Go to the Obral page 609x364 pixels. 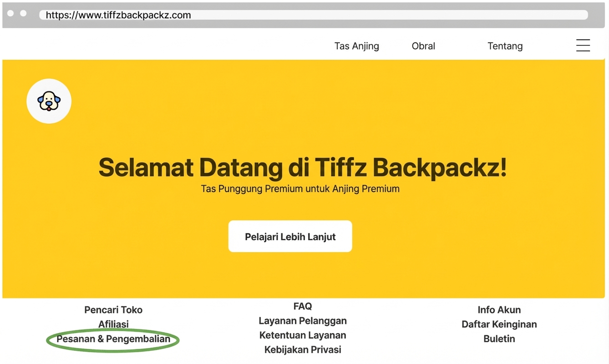click(423, 46)
